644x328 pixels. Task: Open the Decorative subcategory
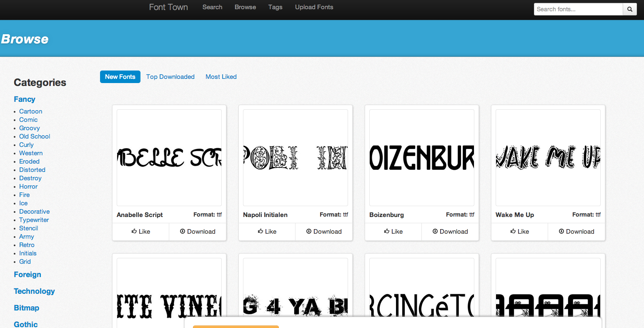pos(34,212)
